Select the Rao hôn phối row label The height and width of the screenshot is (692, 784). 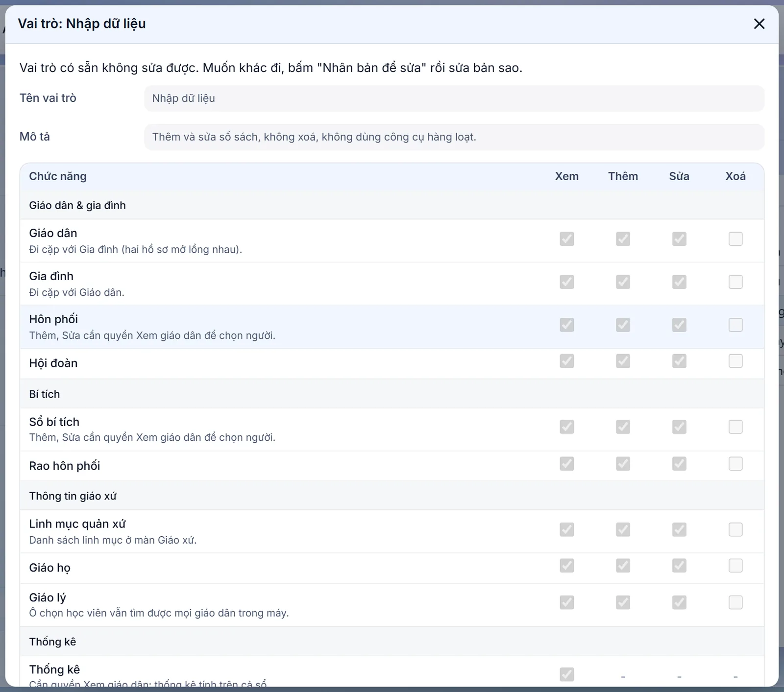(x=65, y=466)
